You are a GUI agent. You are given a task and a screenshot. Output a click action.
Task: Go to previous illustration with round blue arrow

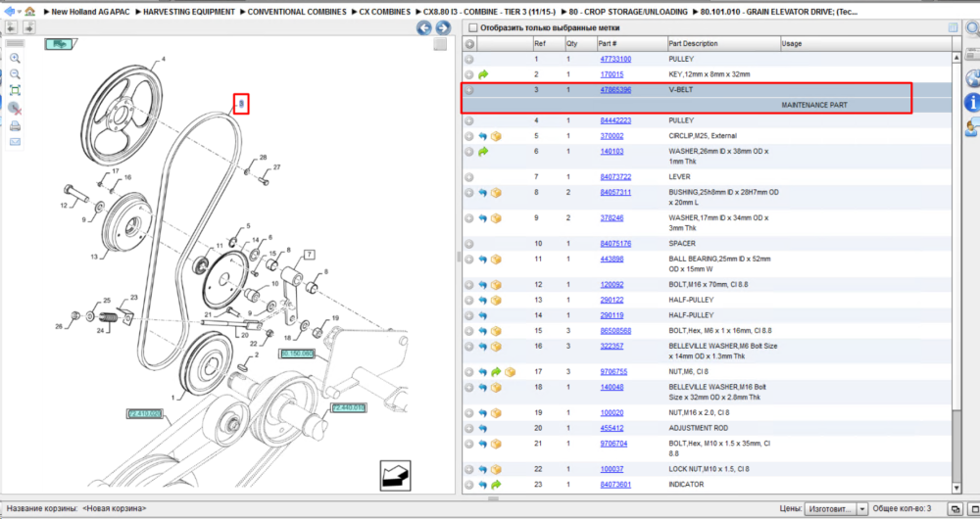point(423,27)
